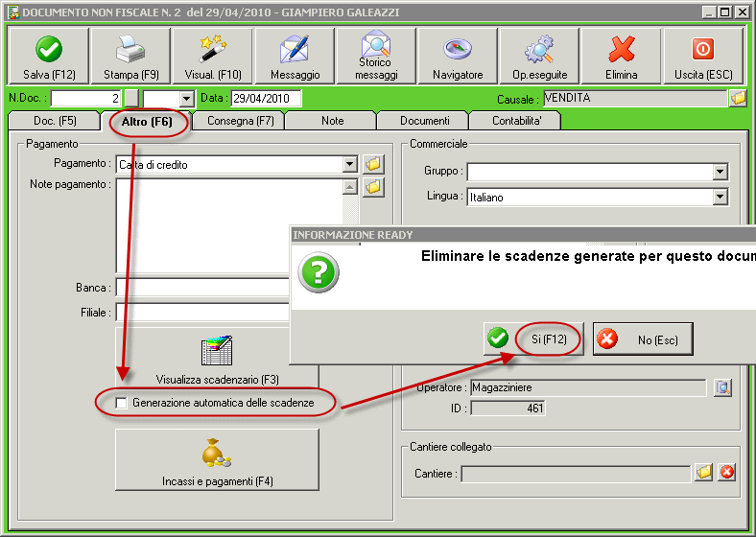Launch the Navigatore compass tool
Image resolution: width=756 pixels, height=537 pixels.
click(458, 56)
